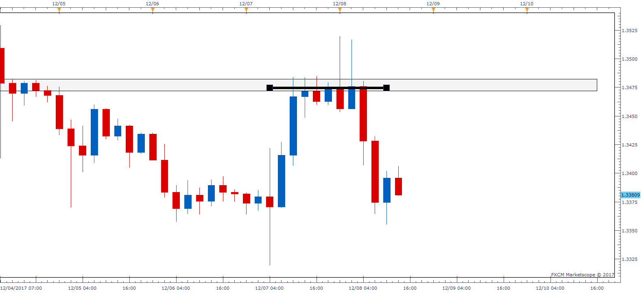The height and width of the screenshot is (293, 644).
Task: Click the 12/09 04:00 time label
Action: (x=456, y=288)
